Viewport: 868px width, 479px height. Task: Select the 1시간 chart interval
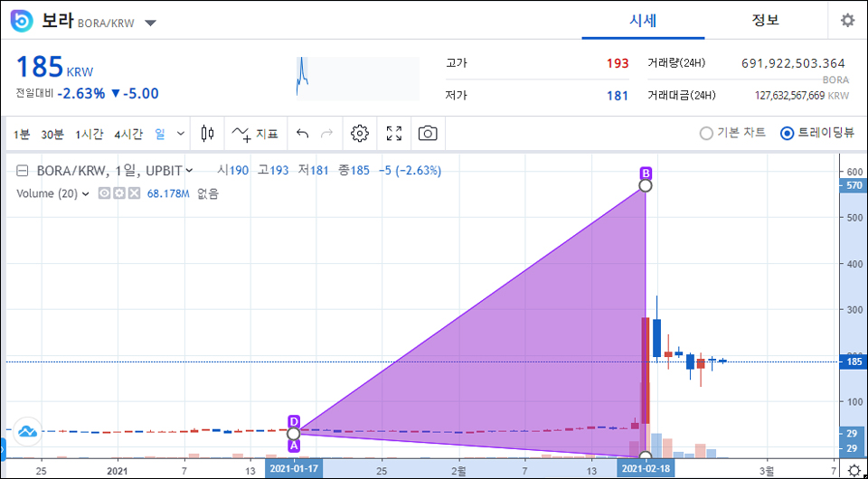(90, 134)
